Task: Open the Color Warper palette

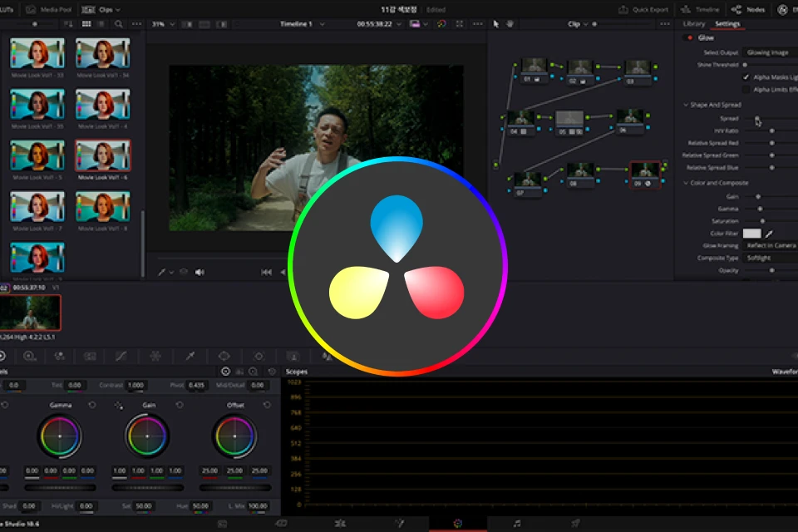Action: pos(155,357)
